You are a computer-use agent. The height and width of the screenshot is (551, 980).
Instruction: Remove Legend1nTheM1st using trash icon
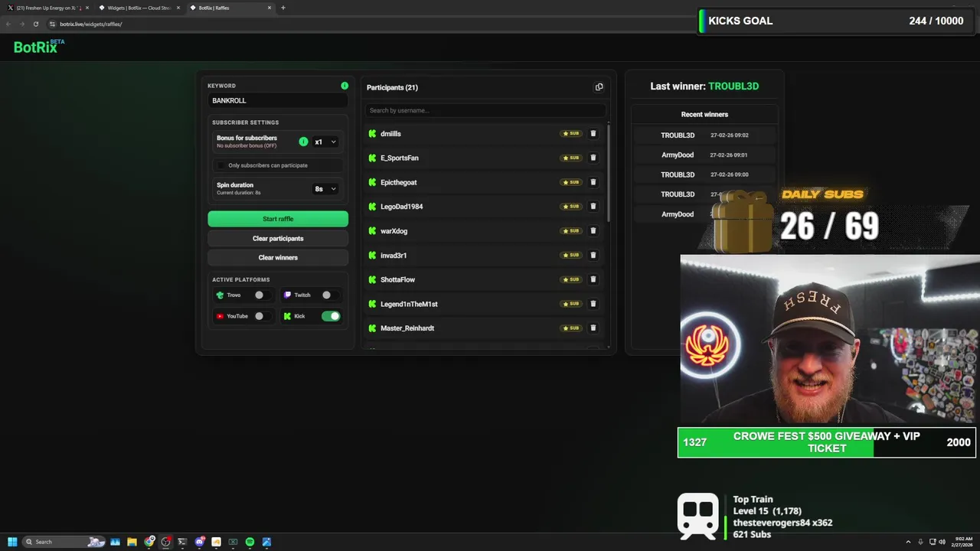click(593, 304)
